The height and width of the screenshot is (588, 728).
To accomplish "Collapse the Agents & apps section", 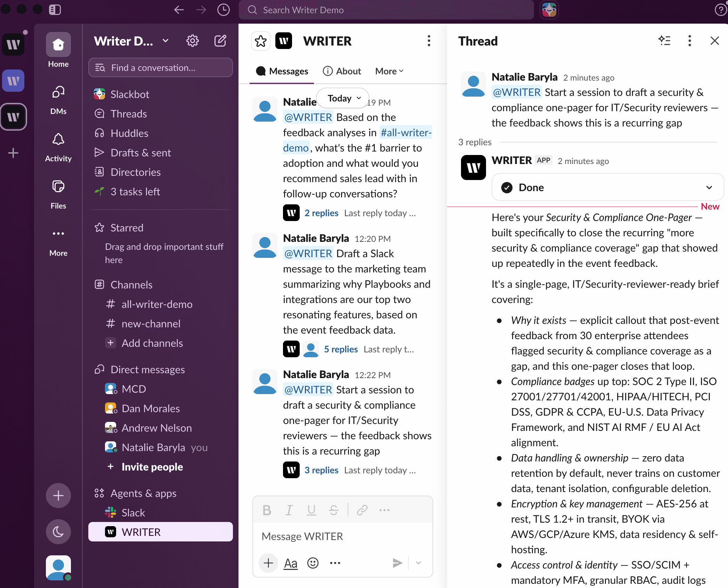I will pyautogui.click(x=143, y=493).
